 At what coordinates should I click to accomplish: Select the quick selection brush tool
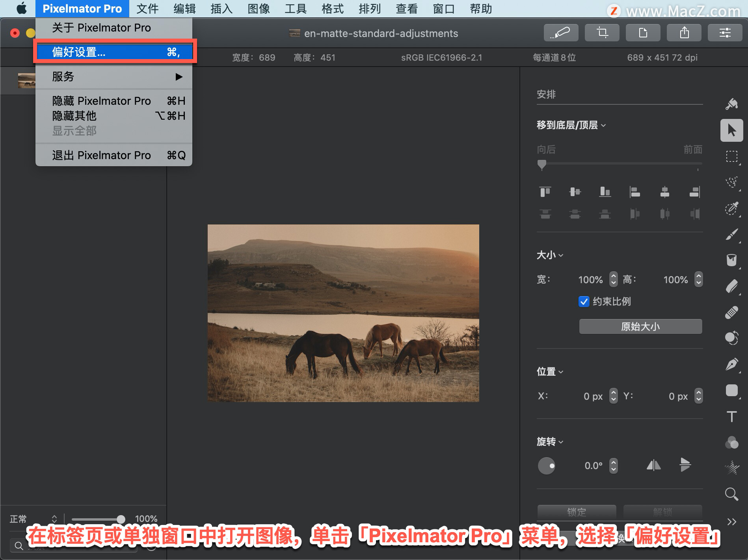click(x=731, y=208)
